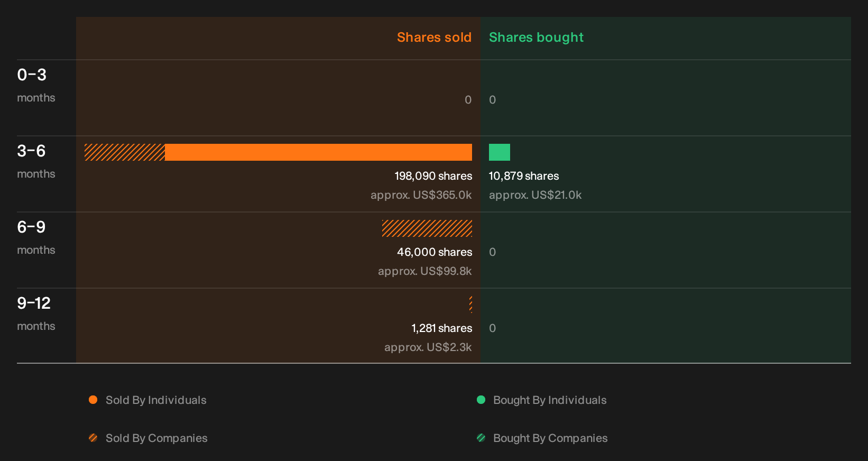Click the 46,000 shares value
The image size is (868, 461).
coord(435,252)
